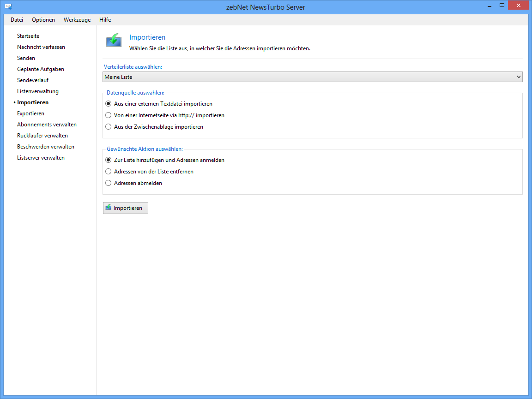Image resolution: width=532 pixels, height=399 pixels.
Task: Navigate to Listenverwaltung
Action: [x=38, y=91]
